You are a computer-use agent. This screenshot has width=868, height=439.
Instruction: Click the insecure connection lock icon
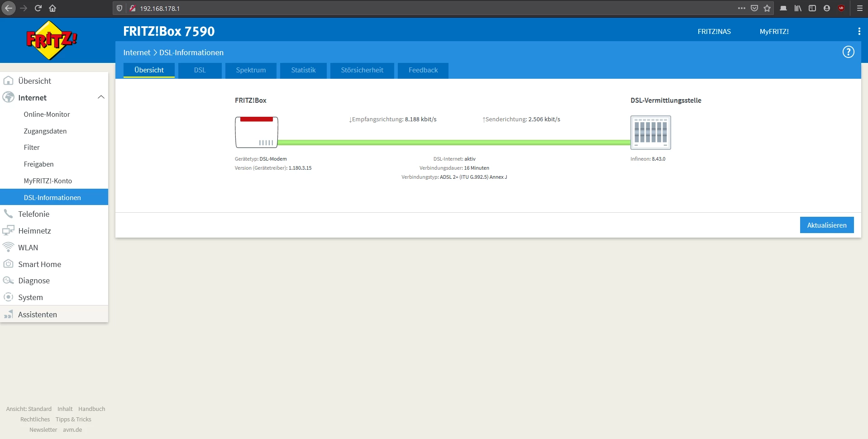133,8
